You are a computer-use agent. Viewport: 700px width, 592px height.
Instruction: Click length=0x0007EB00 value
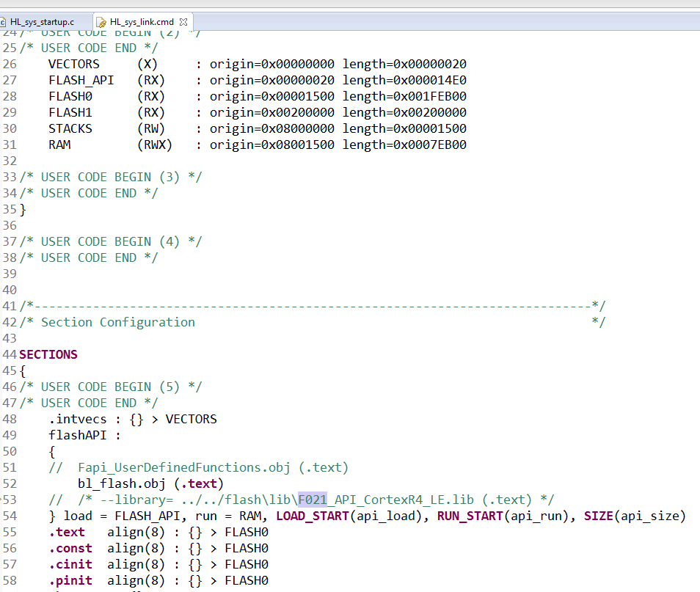(x=404, y=145)
